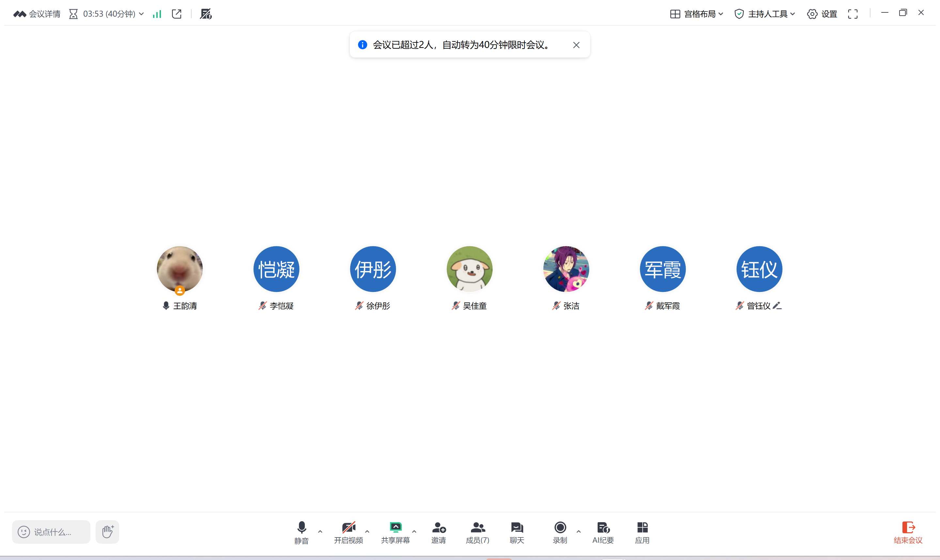
Task: Dismiss the 40分钟 limit notification
Action: [x=576, y=45]
